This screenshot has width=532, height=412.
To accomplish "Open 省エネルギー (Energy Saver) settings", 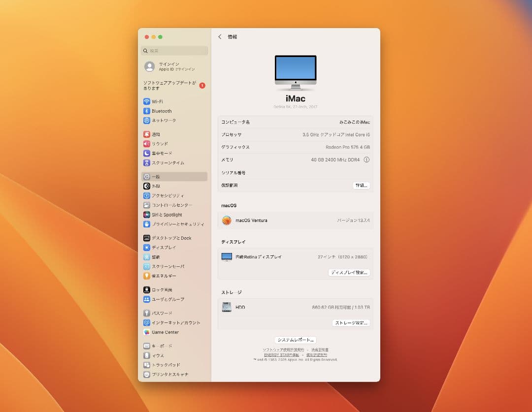I will click(164, 276).
